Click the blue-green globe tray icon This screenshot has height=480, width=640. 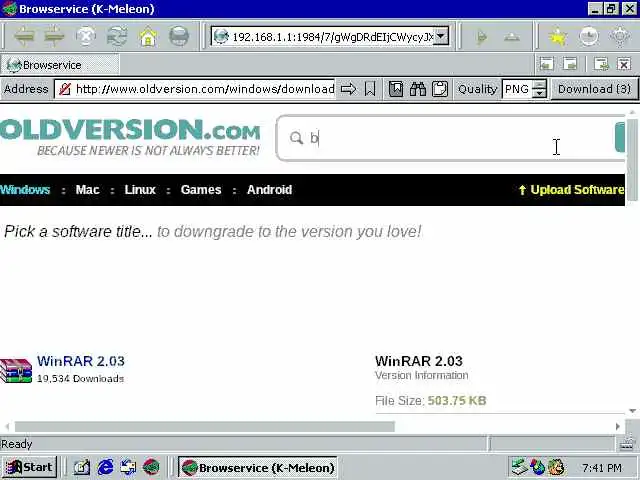[538, 467]
